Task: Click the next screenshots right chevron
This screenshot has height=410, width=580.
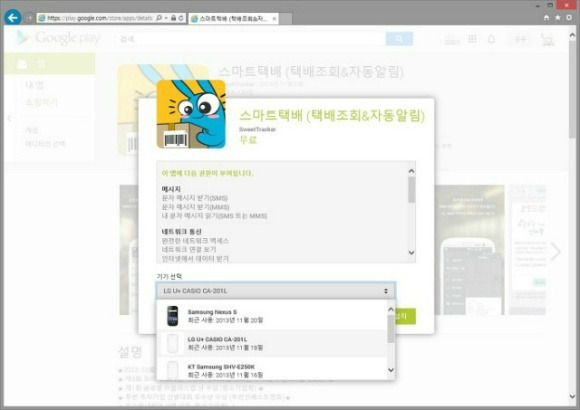Action: pyautogui.click(x=556, y=252)
